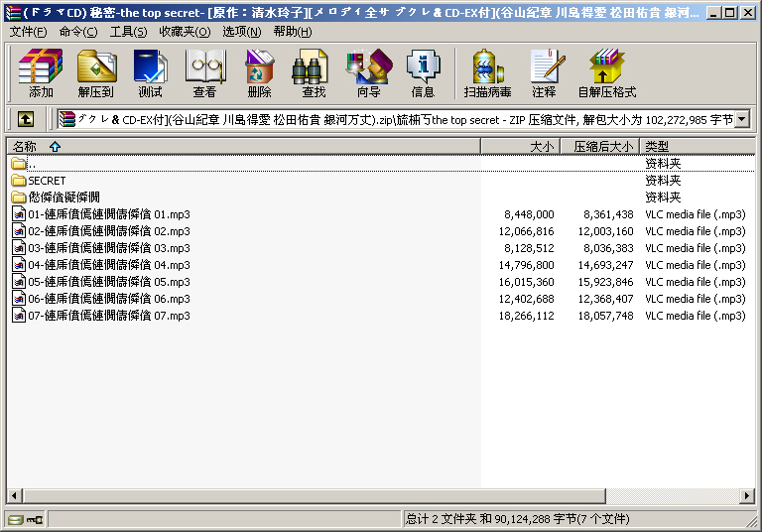
Task: Click the mp3 file icon for track 02
Action: tap(19, 231)
